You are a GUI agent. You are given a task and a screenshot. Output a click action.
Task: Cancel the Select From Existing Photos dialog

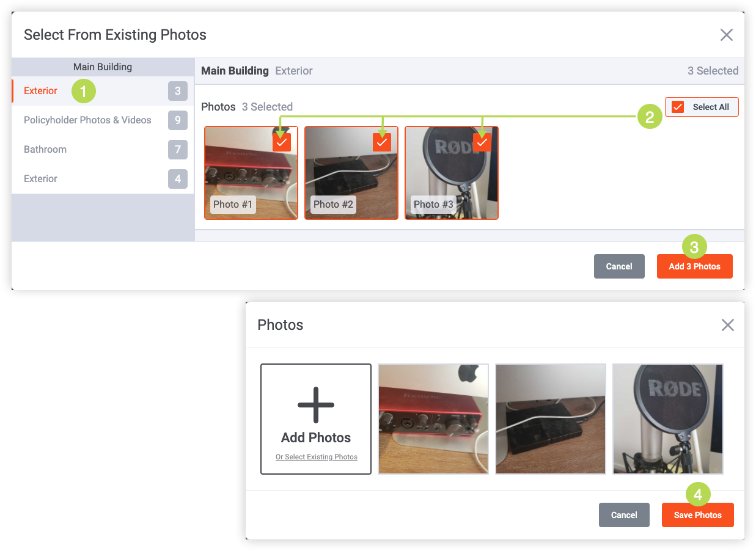619,266
